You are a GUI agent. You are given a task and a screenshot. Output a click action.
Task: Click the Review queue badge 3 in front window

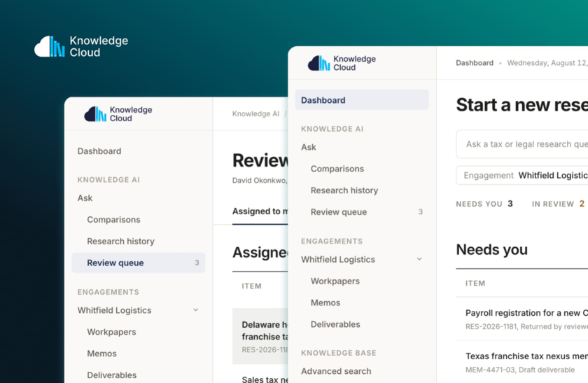tap(421, 212)
